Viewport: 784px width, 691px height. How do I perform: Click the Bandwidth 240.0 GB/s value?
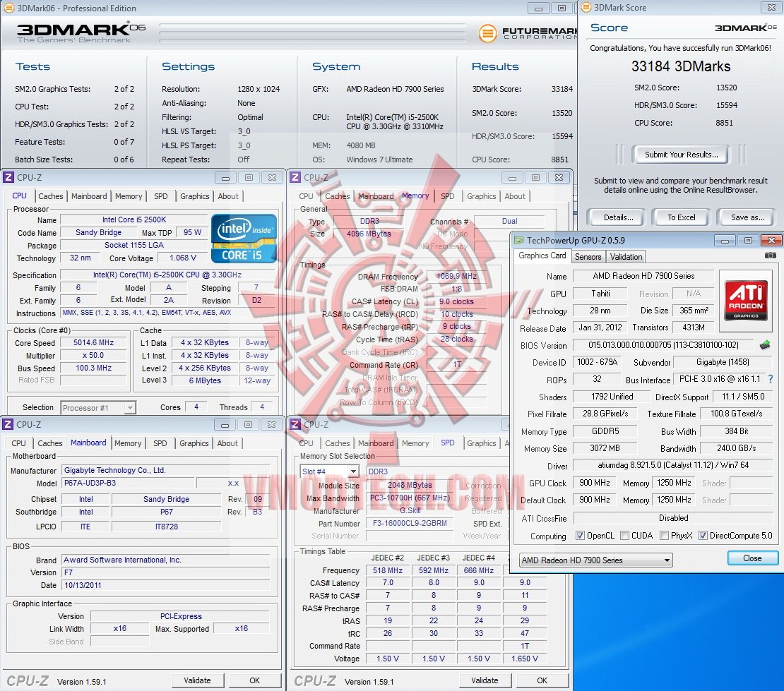click(737, 448)
